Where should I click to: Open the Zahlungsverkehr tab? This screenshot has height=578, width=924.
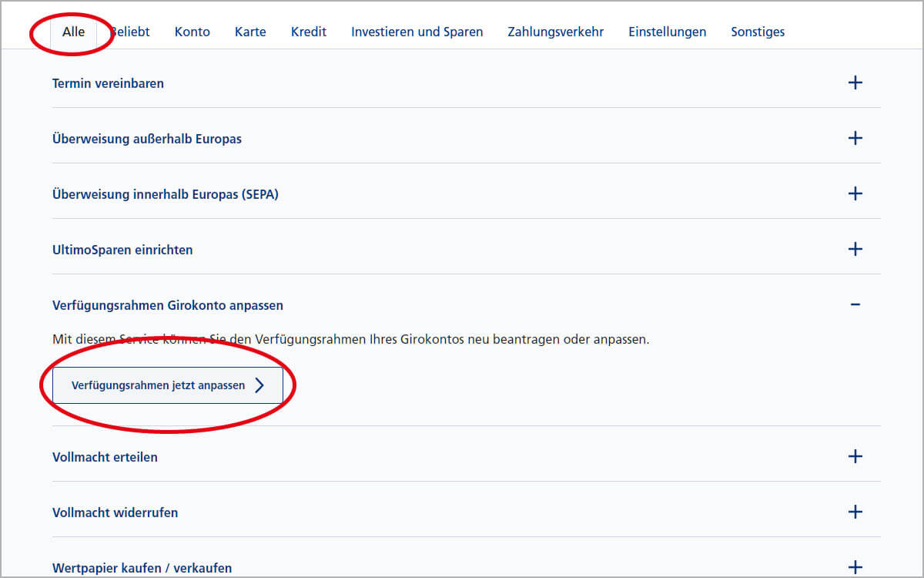tap(555, 32)
